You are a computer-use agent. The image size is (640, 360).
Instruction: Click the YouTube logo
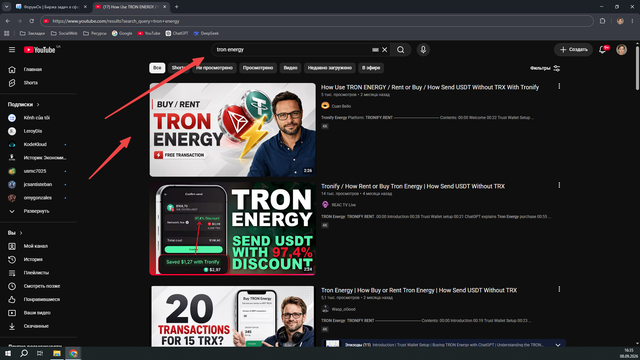40,50
